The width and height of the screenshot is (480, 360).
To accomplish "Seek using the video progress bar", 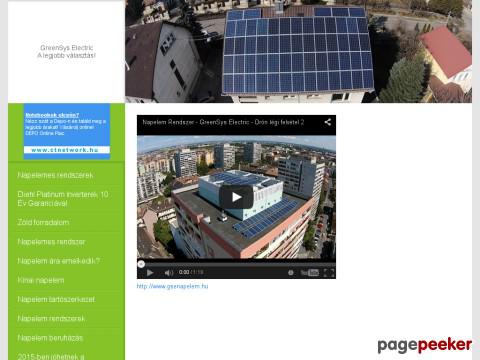I will coord(236,264).
